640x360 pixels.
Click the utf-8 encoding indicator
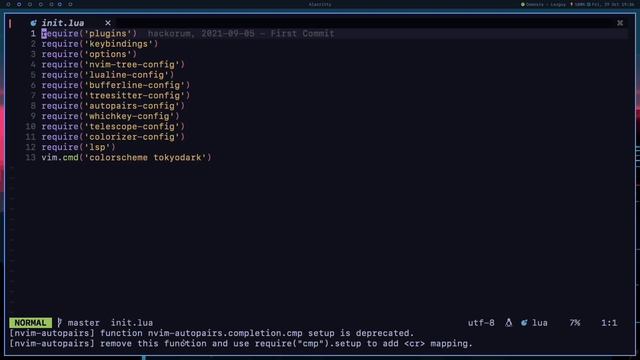click(481, 323)
